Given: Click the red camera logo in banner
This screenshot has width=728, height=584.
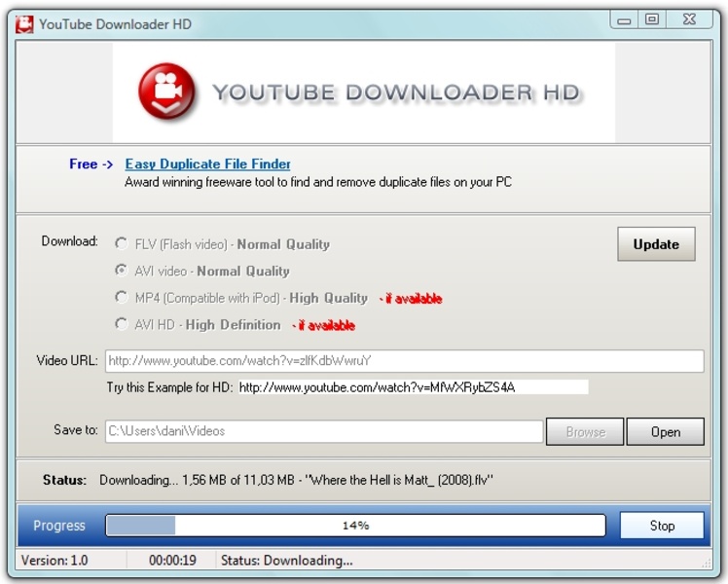Looking at the screenshot, I should click(166, 91).
